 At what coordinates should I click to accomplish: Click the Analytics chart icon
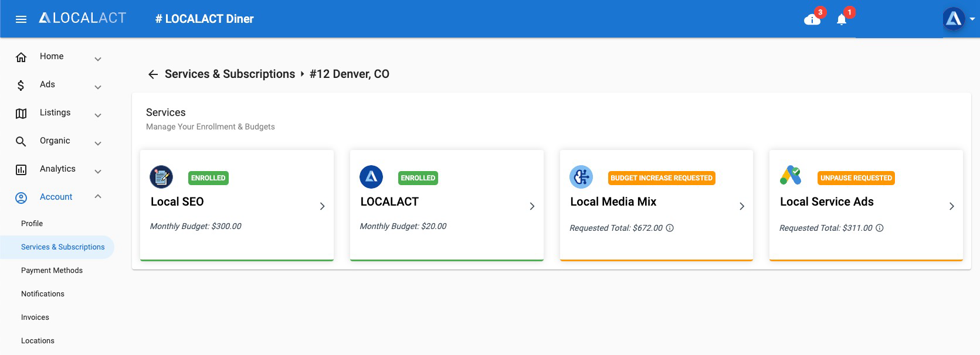pyautogui.click(x=21, y=170)
